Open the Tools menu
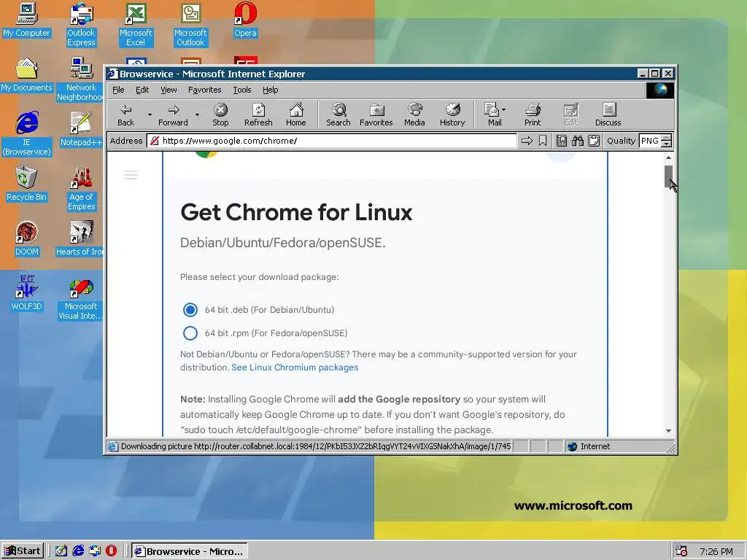747x560 pixels. point(242,90)
